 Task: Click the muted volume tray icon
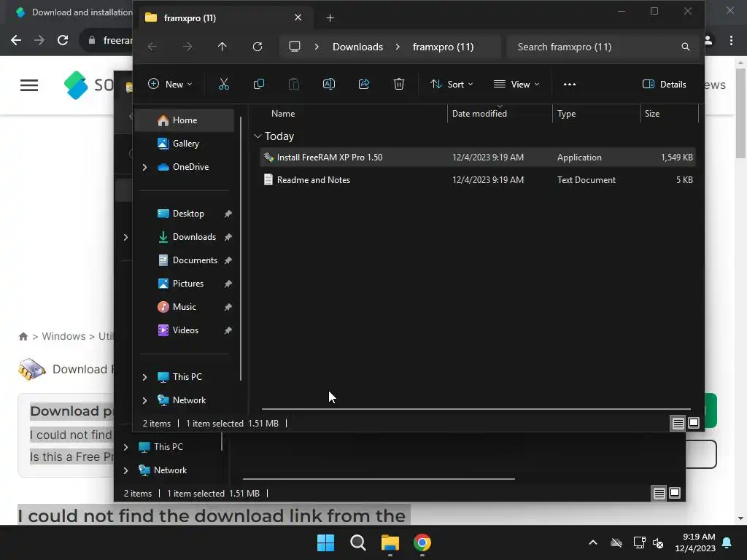coord(658,542)
